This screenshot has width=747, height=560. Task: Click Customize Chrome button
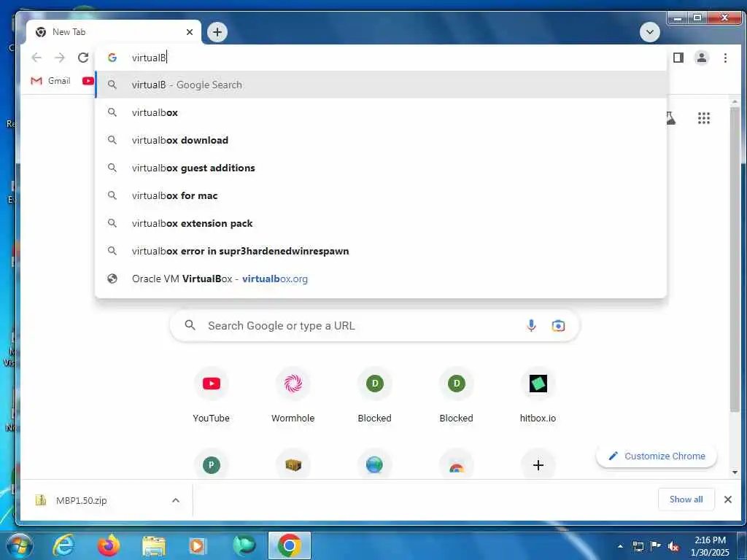pyautogui.click(x=657, y=456)
